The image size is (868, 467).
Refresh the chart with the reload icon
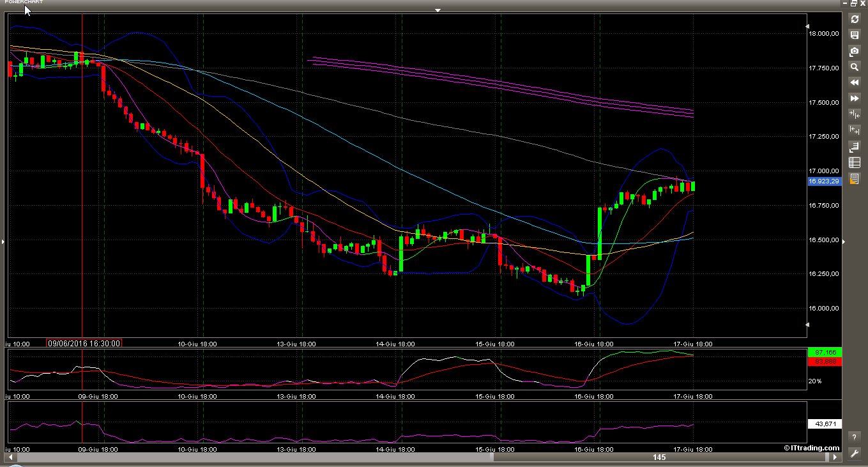tap(854, 19)
